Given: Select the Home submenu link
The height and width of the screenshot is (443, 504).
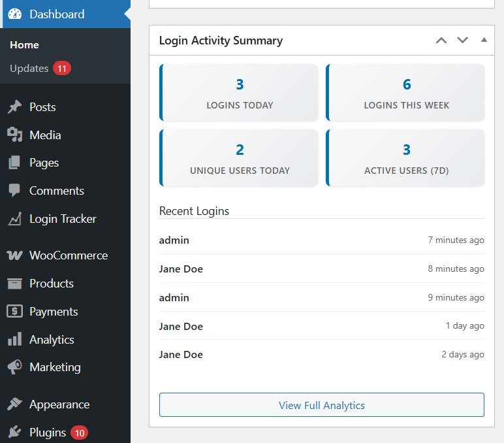Looking at the screenshot, I should (x=24, y=45).
